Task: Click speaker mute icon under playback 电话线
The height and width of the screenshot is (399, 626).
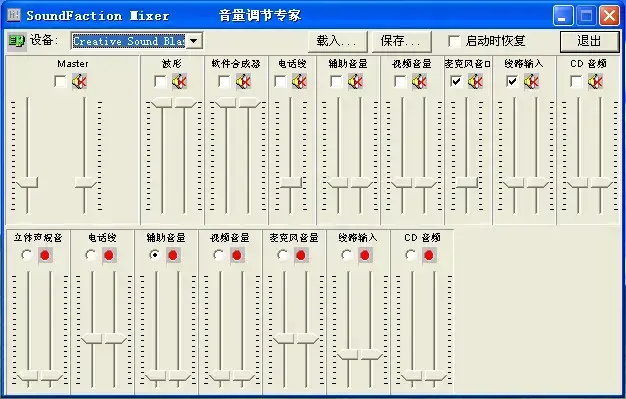Action: pyautogui.click(x=299, y=82)
